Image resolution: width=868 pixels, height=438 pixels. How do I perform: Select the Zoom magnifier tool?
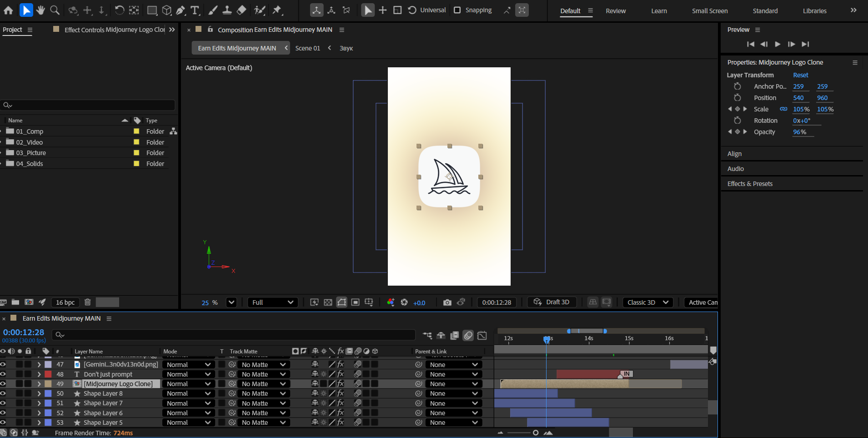(x=55, y=10)
